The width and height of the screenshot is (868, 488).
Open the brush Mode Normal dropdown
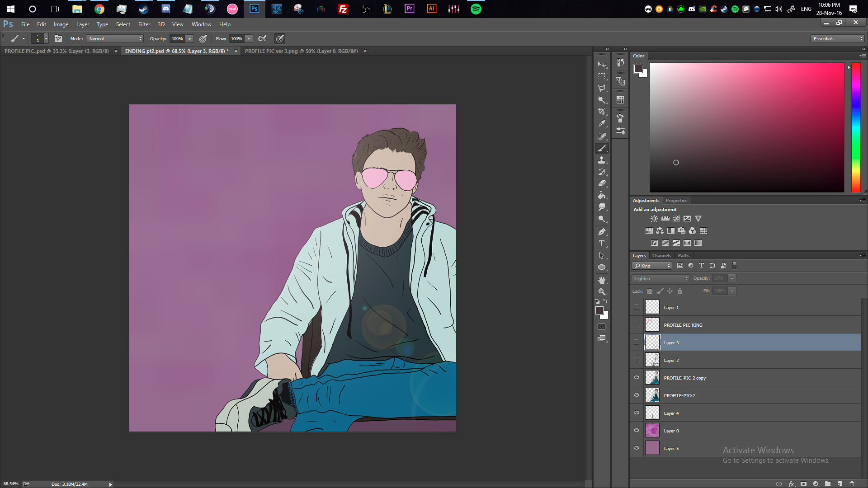(115, 39)
